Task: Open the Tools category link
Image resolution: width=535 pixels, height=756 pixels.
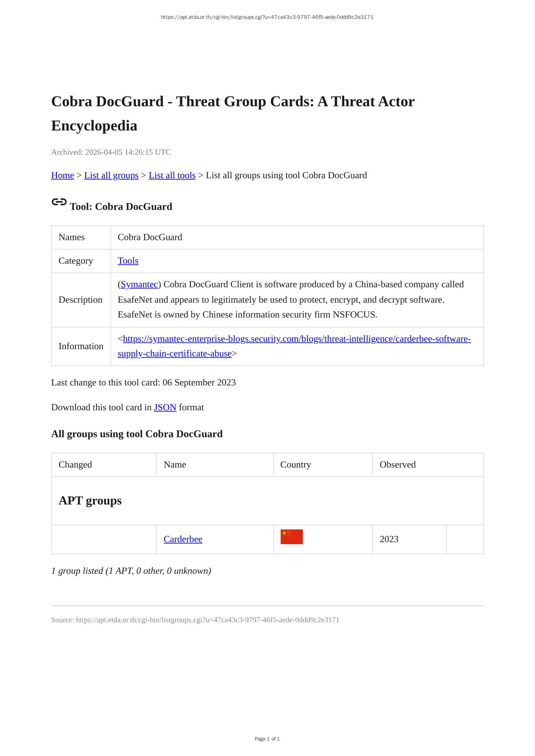Action: coord(128,261)
